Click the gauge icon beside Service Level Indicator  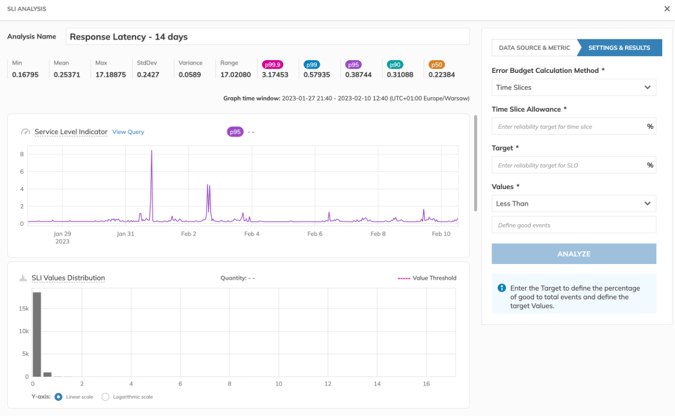pyautogui.click(x=25, y=132)
